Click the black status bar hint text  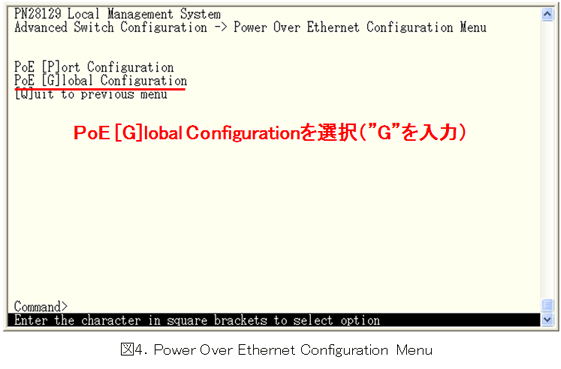(197, 320)
